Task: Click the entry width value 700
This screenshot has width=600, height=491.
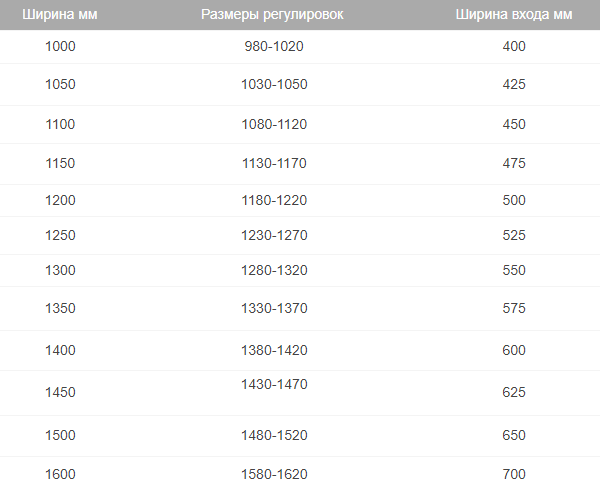Action: coord(514,474)
